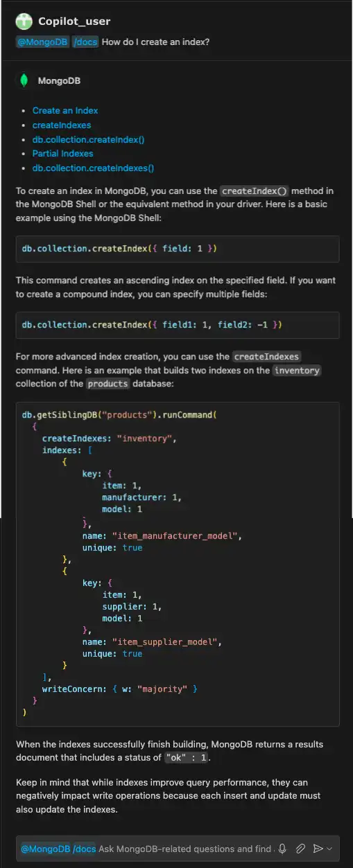The width and height of the screenshot is (353, 868).
Task: Open the Create an Index link
Action: pos(65,110)
